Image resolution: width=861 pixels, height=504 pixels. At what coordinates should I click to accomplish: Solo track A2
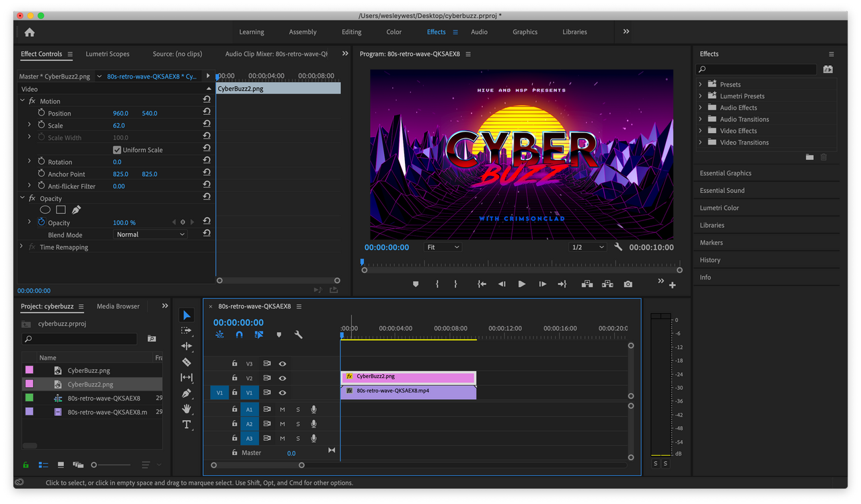(298, 424)
